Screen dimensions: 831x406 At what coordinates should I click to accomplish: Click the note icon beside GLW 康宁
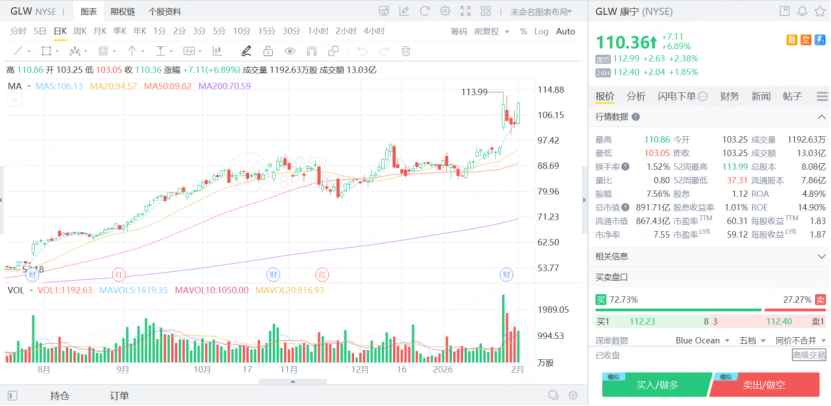click(785, 11)
